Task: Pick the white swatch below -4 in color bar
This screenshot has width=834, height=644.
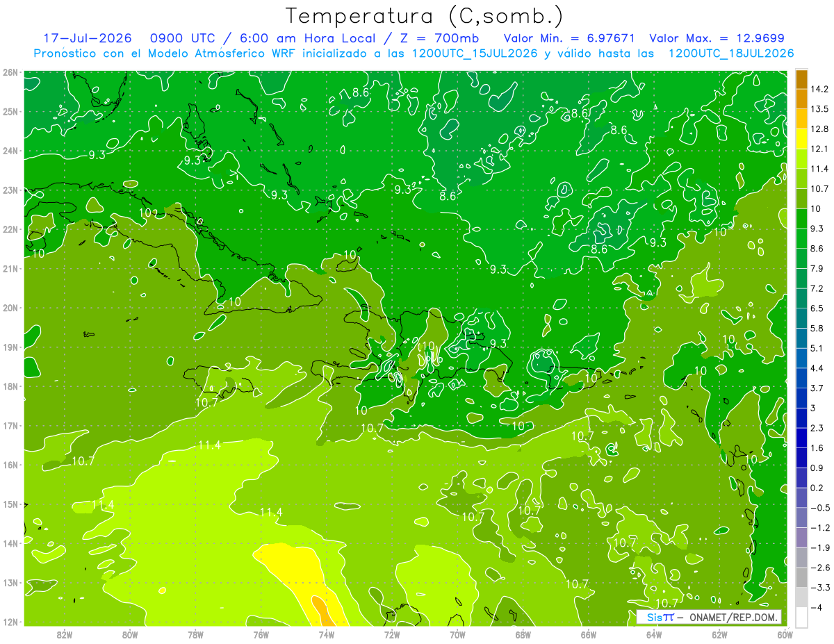Action: pyautogui.click(x=801, y=617)
